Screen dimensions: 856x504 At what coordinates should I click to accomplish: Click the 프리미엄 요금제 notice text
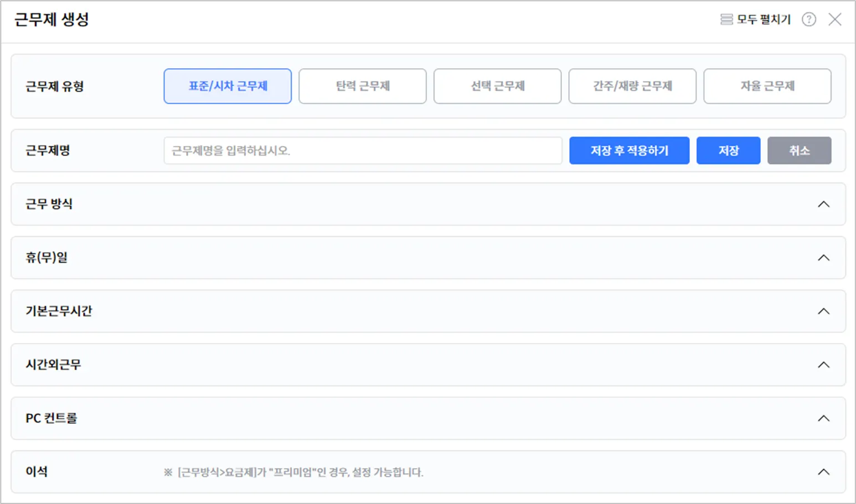pyautogui.click(x=293, y=472)
